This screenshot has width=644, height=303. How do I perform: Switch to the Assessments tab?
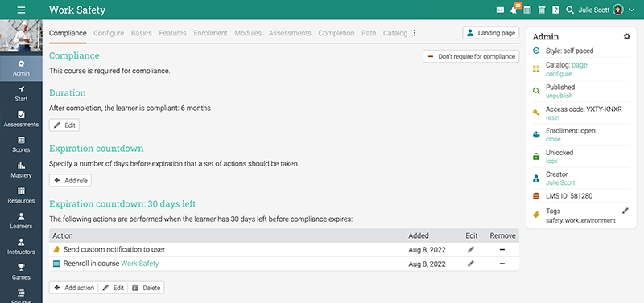(290, 33)
